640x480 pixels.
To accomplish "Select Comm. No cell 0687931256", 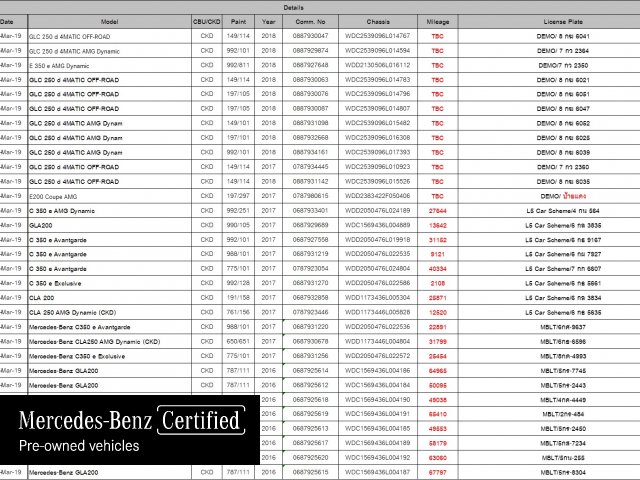I will 310,356.
